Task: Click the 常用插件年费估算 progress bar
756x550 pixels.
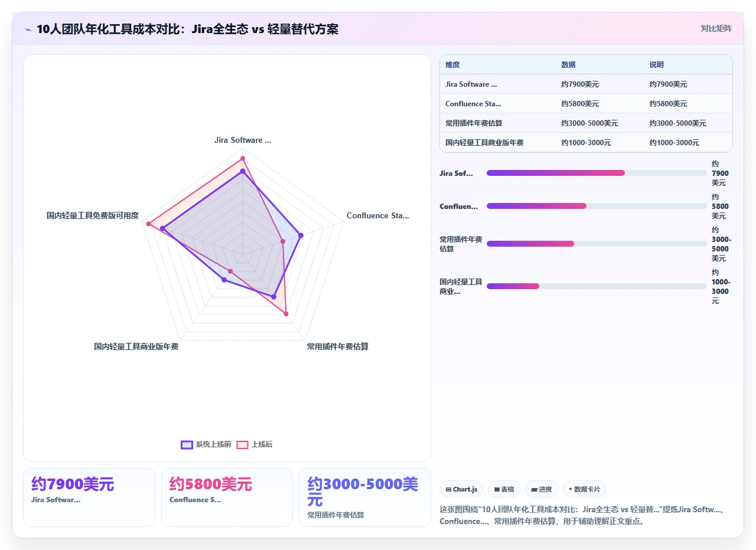Action: [597, 244]
